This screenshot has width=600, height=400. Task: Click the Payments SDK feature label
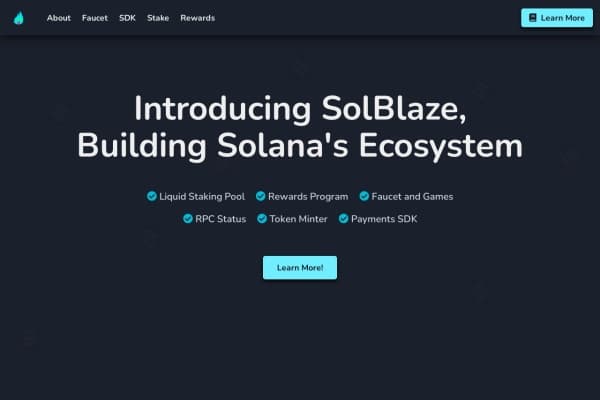pos(384,219)
